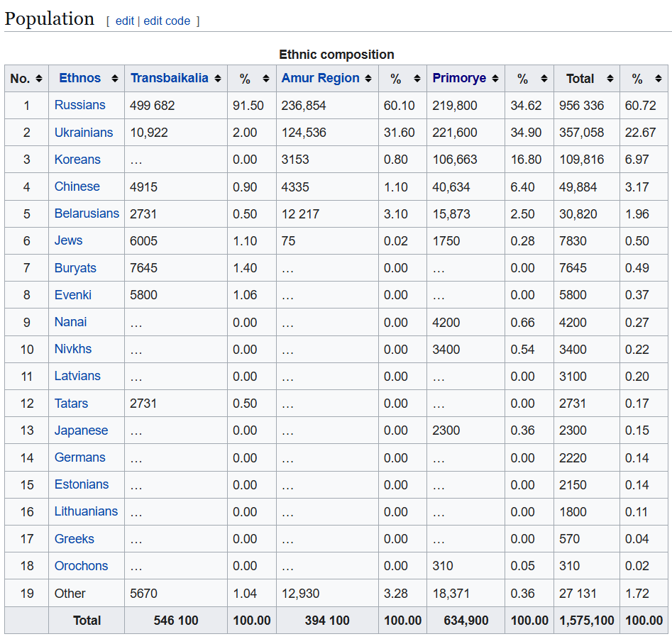
Task: Select the 0.17 percent cell for Tatars
Action: pyautogui.click(x=644, y=404)
